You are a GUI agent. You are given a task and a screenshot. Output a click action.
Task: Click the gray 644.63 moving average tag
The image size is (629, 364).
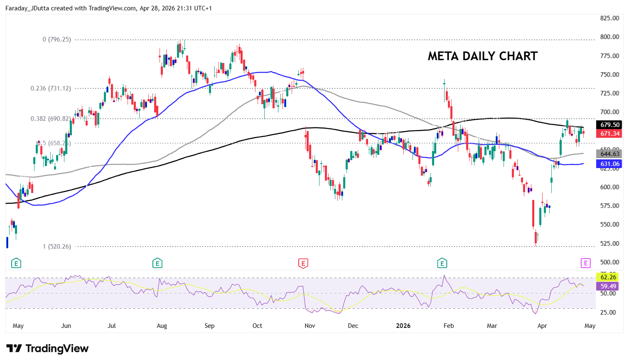[x=609, y=154]
